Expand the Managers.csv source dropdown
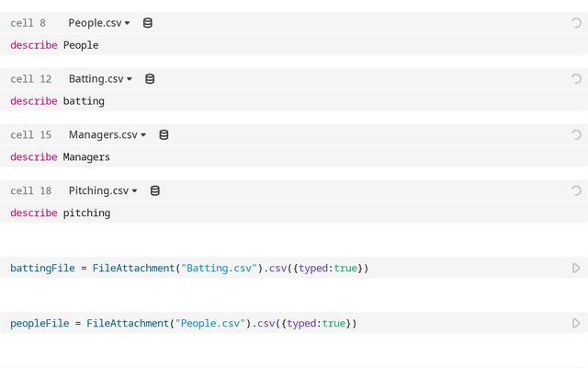Viewport: 588px width, 368px height. click(x=107, y=135)
